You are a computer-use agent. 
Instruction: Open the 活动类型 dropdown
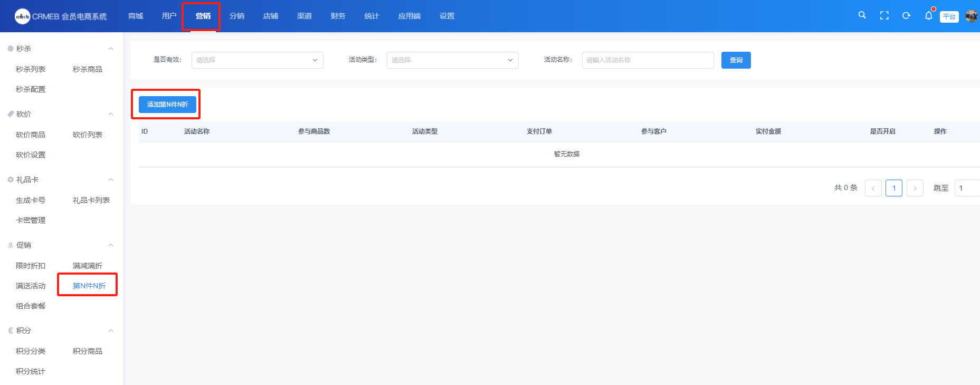point(452,60)
